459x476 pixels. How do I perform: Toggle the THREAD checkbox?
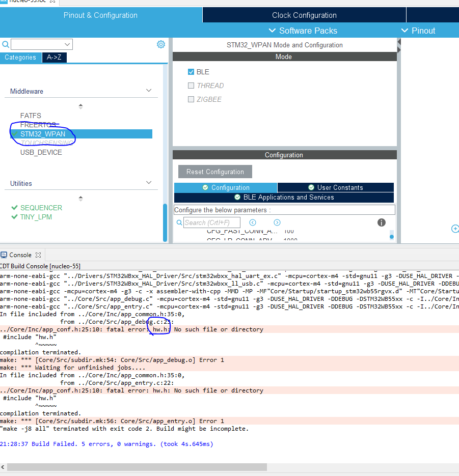point(191,86)
